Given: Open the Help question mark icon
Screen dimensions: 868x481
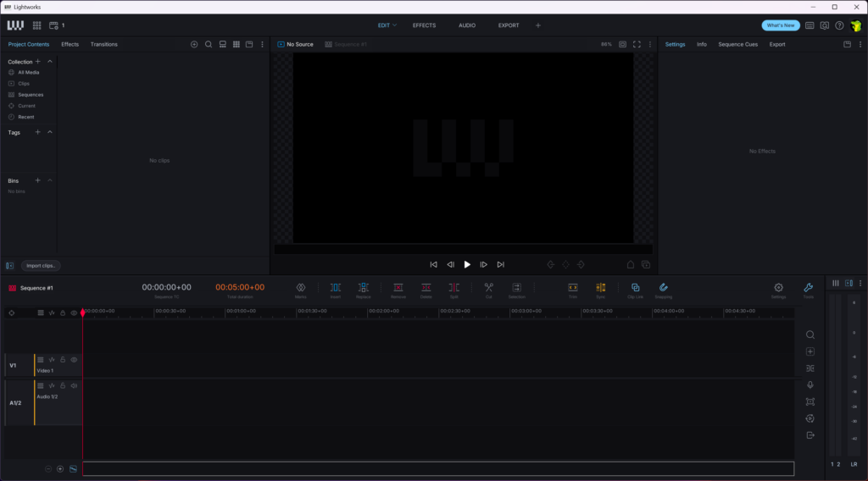Looking at the screenshot, I should point(839,25).
